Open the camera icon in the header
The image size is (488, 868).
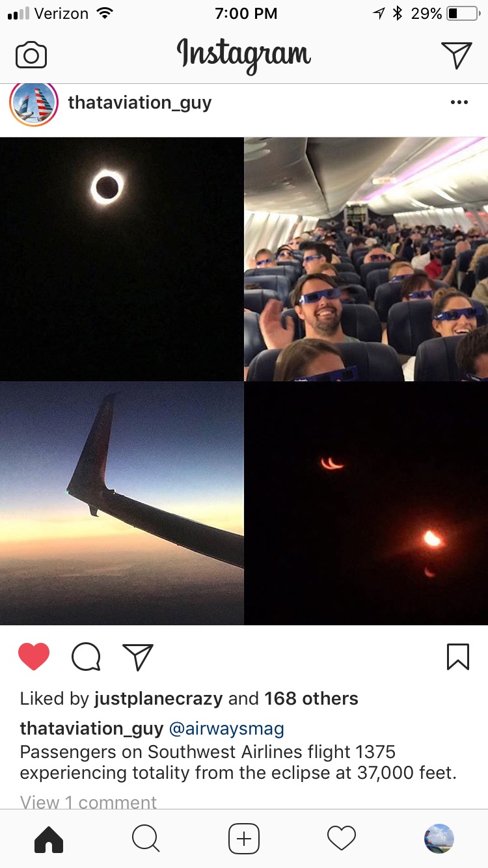click(31, 55)
